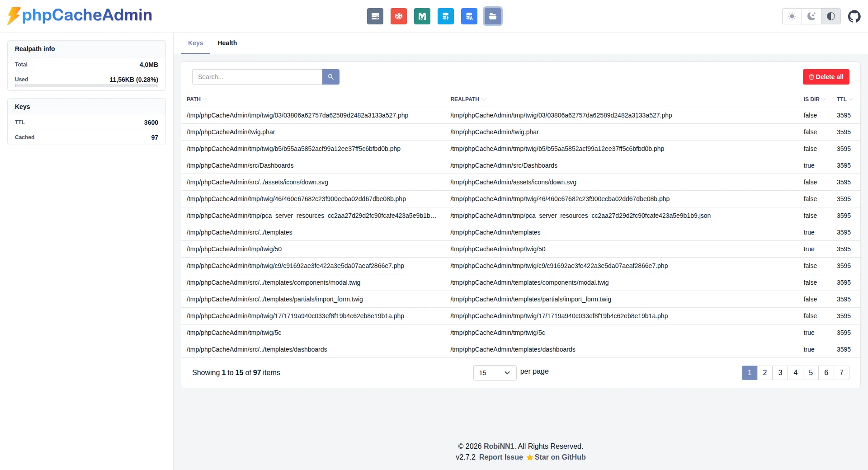This screenshot has height=470, width=868.
Task: Go to page 4
Action: 796,373
